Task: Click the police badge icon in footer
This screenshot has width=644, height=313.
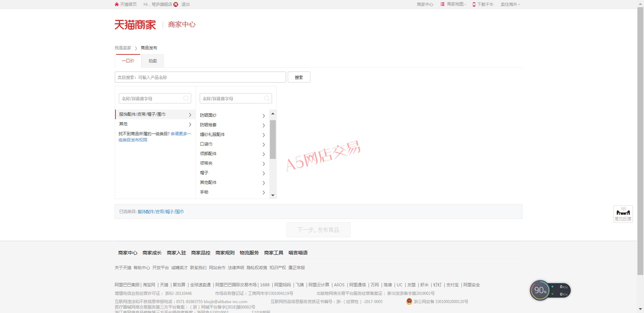Action: [409, 301]
